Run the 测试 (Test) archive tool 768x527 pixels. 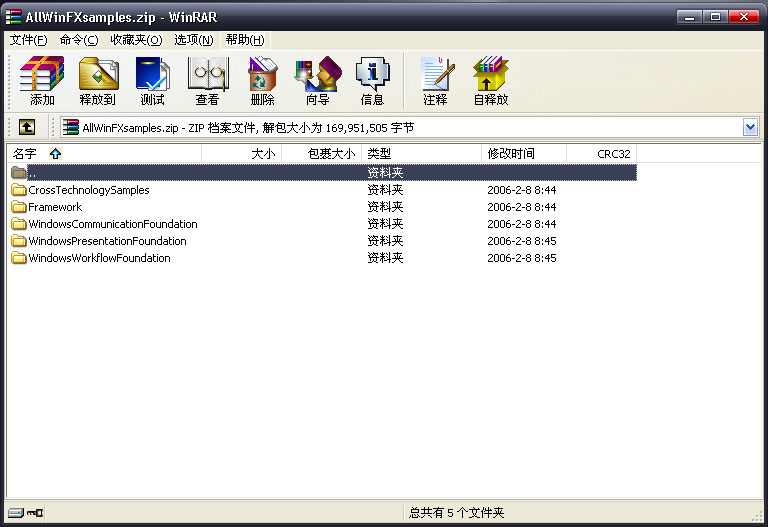pos(152,81)
